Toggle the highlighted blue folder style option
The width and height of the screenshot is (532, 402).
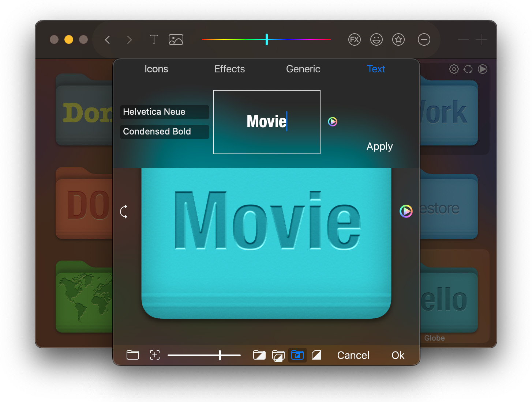[297, 355]
